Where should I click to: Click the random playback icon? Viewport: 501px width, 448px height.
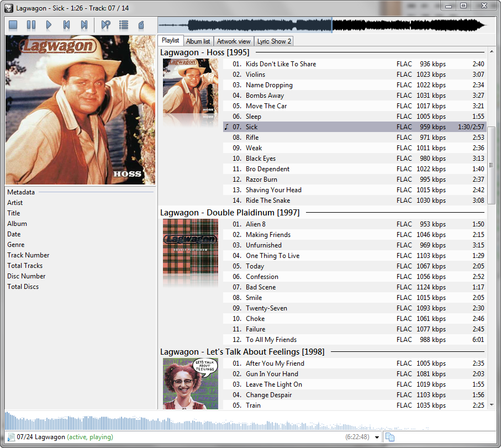106,25
